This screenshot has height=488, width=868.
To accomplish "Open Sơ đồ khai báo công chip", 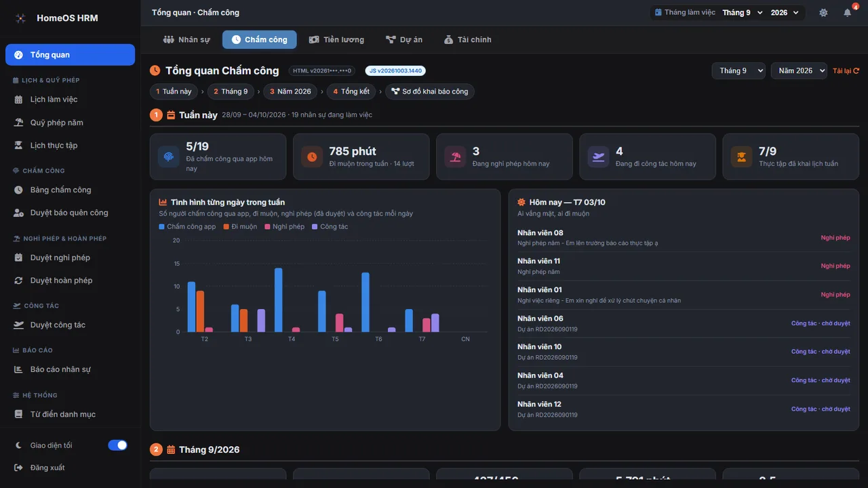I will coord(430,91).
